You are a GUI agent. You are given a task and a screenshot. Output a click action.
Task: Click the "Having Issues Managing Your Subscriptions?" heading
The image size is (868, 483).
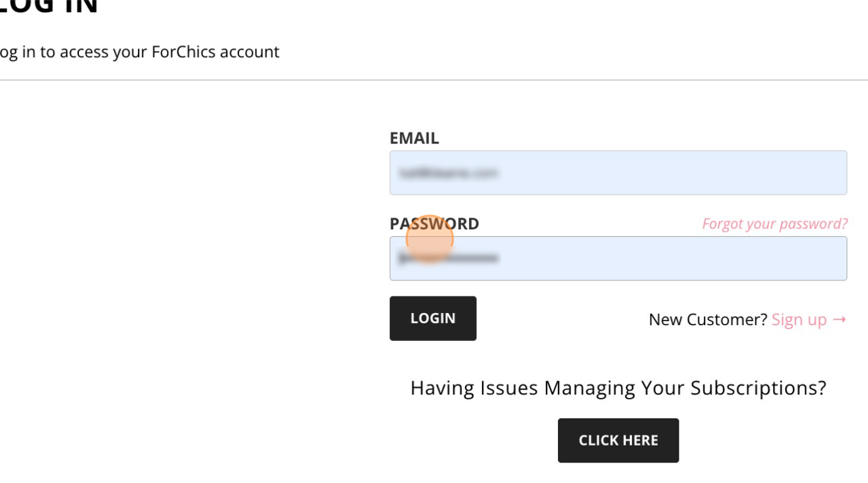[x=618, y=388]
